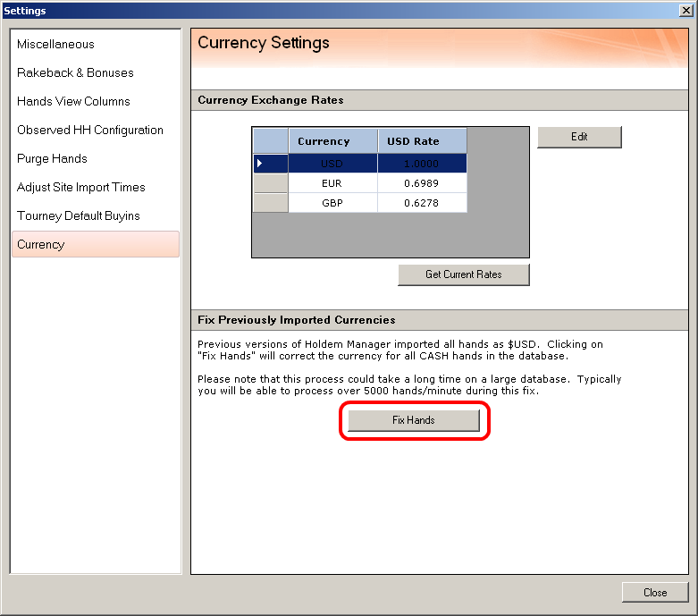Viewport: 698px width, 616px height.
Task: Click the 0.6989 EUR rate cell
Action: pos(422,183)
